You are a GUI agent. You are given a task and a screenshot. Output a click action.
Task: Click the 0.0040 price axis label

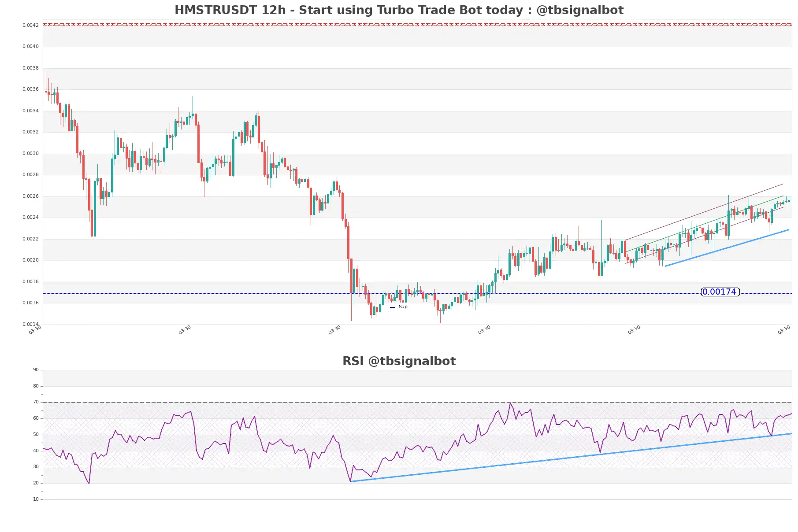tap(30, 46)
